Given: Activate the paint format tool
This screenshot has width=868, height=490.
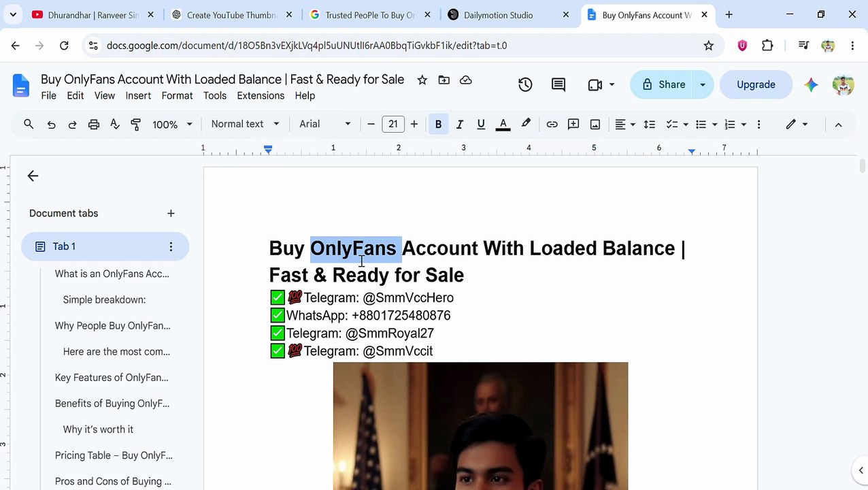Looking at the screenshot, I should click(136, 124).
